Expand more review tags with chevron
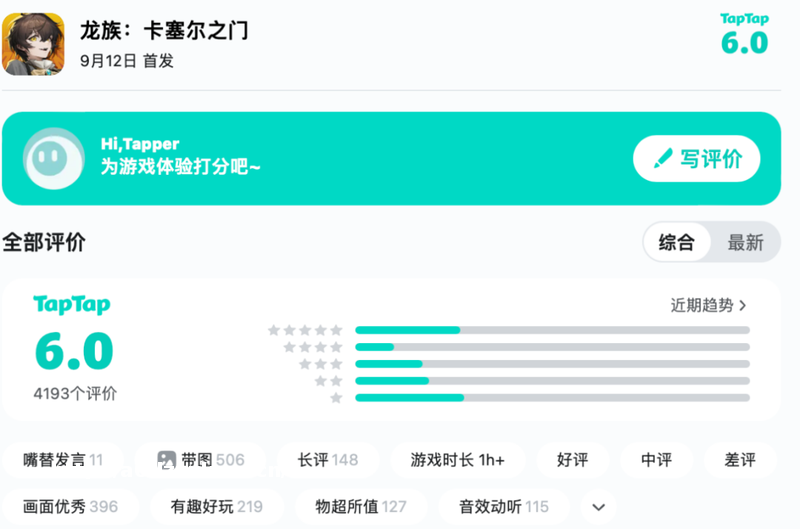This screenshot has height=529, width=800. pos(599,507)
